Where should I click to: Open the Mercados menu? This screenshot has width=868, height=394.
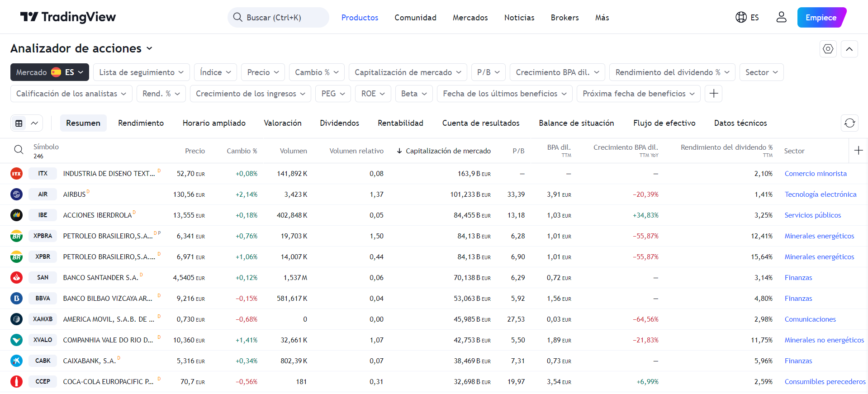coord(470,18)
